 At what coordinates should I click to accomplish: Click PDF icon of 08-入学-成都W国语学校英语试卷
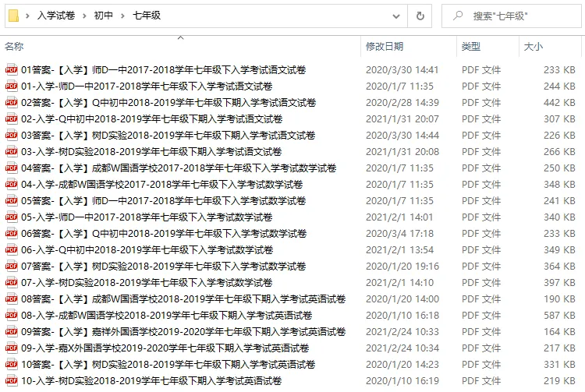coord(11,316)
